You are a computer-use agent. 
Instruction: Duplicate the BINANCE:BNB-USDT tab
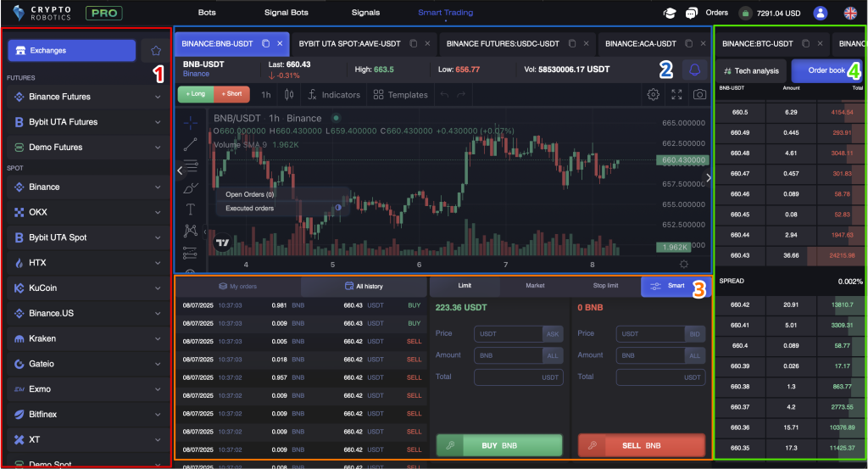coord(265,43)
